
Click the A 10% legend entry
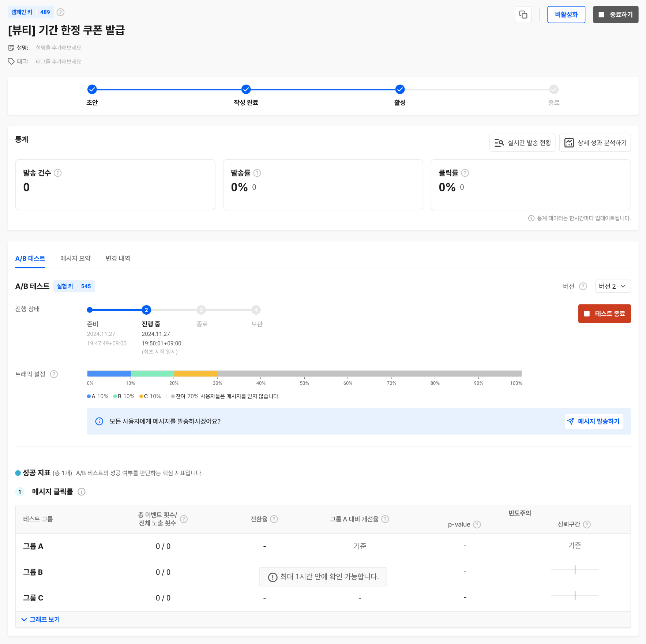[98, 397]
